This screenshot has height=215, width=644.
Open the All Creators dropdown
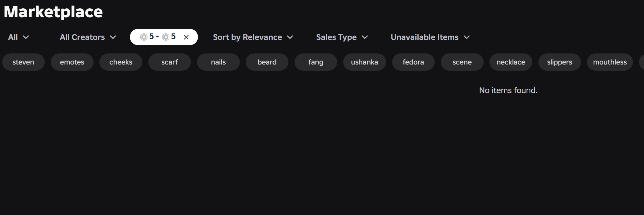[88, 37]
